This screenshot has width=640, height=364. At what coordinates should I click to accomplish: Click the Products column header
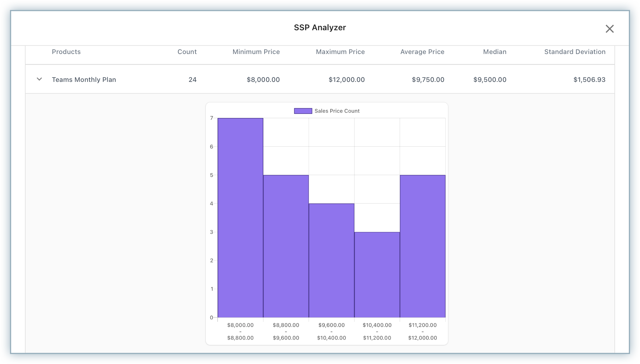click(66, 52)
